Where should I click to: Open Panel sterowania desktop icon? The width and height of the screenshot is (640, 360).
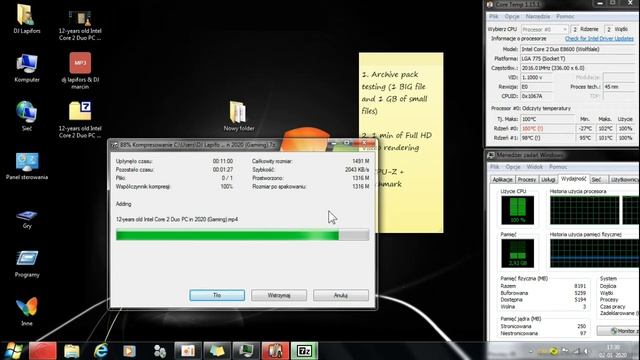27,166
